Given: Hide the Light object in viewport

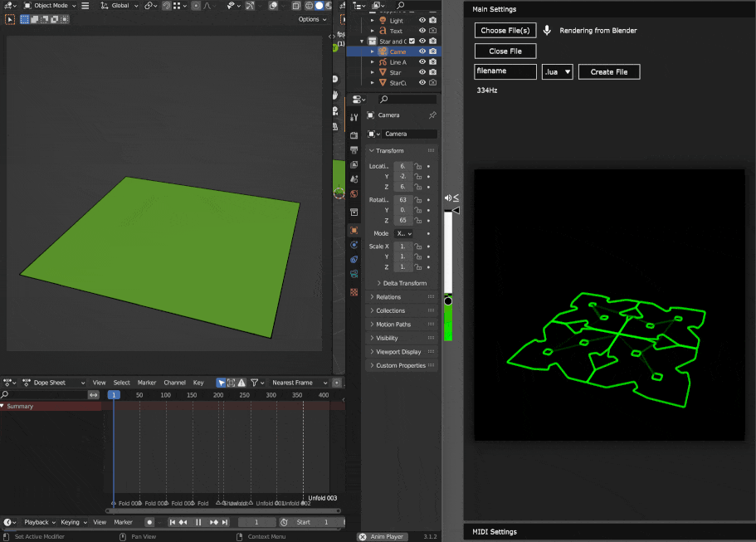Looking at the screenshot, I should coord(422,21).
